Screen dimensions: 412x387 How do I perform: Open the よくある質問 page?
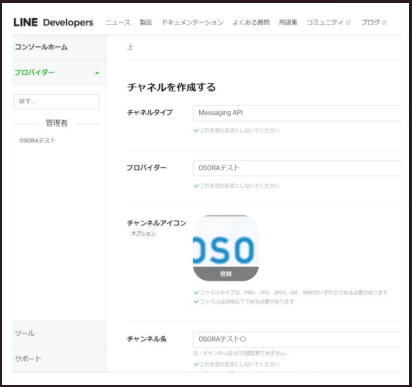(x=251, y=22)
